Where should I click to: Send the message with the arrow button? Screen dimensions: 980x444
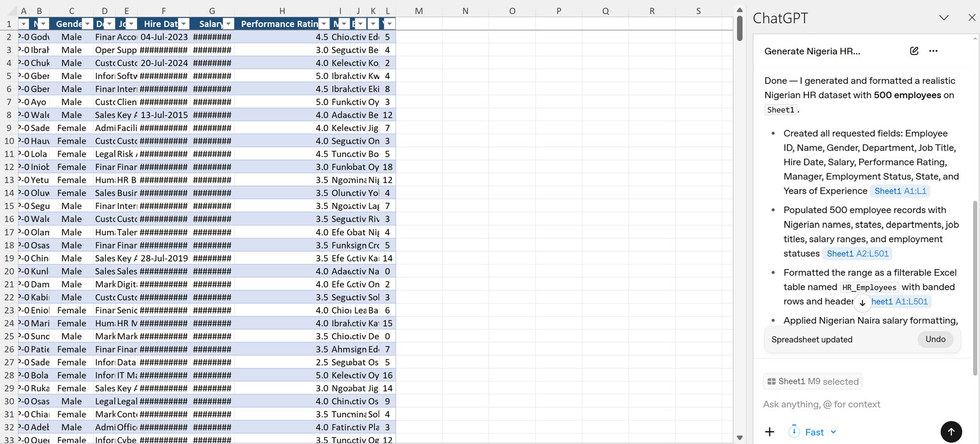tap(951, 431)
